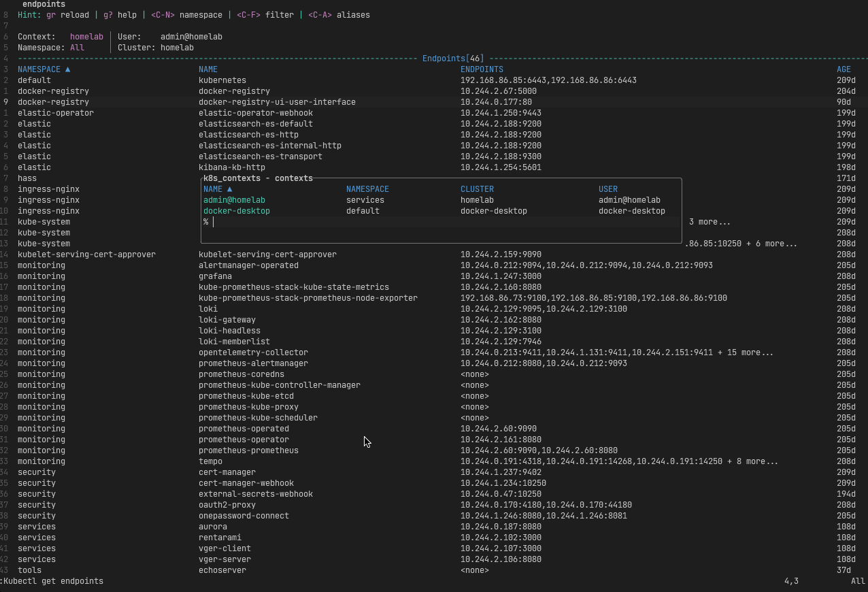Select the 'prometheus-kube-etcd' row
This screenshot has height=592, width=868.
click(x=434, y=396)
